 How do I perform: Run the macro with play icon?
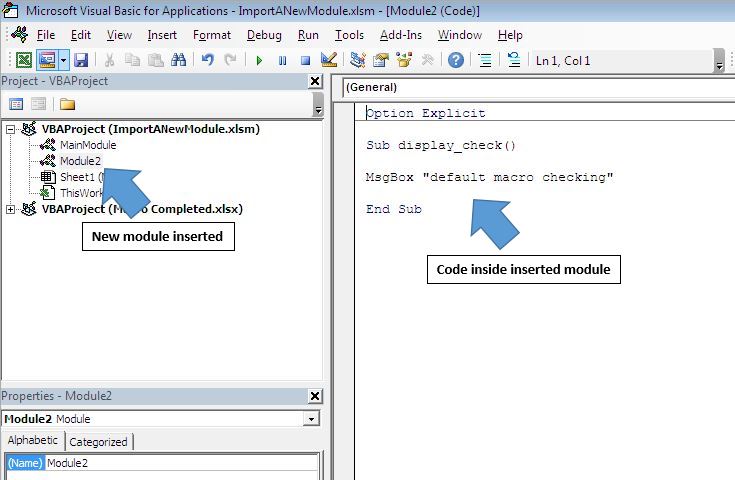pos(259,60)
